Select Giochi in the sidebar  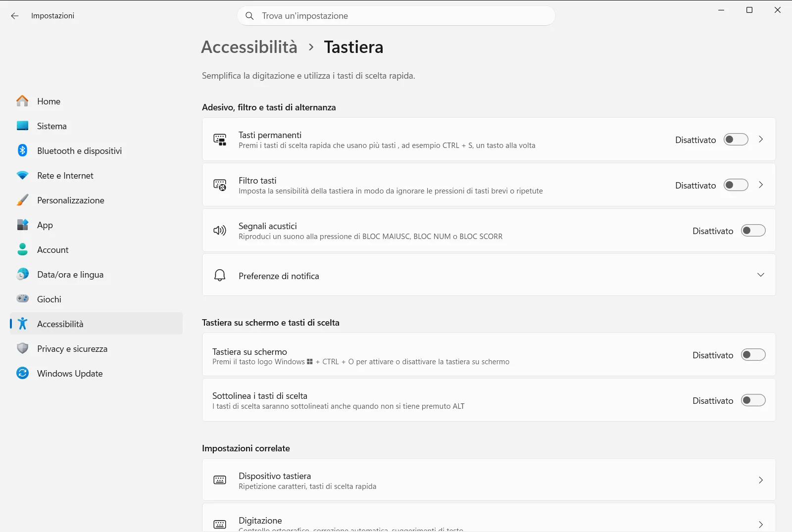[96, 299]
